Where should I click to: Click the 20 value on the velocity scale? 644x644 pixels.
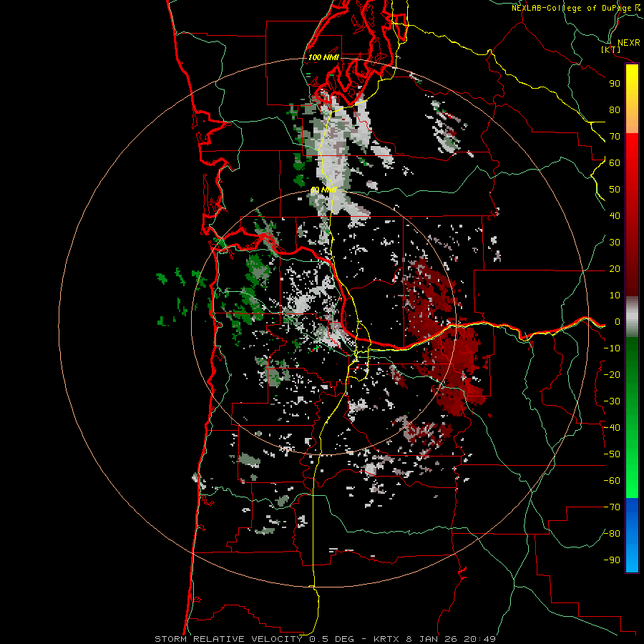tap(615, 269)
